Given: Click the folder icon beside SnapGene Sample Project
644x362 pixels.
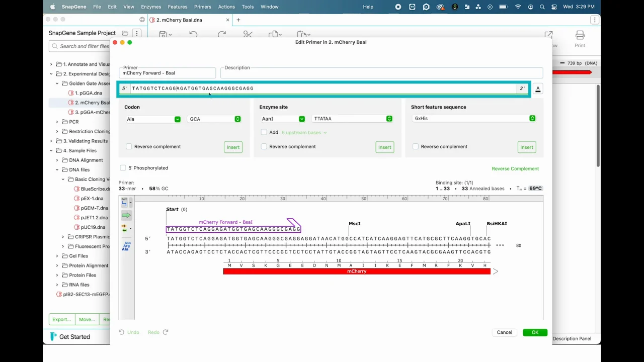Looking at the screenshot, I should [x=125, y=33].
